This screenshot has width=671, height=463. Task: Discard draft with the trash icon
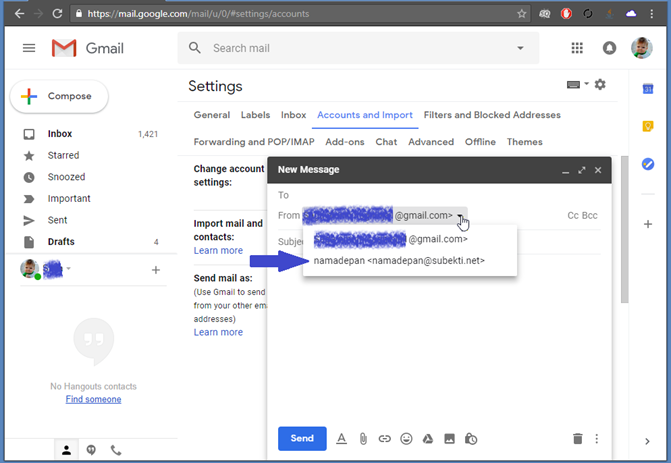coord(577,438)
